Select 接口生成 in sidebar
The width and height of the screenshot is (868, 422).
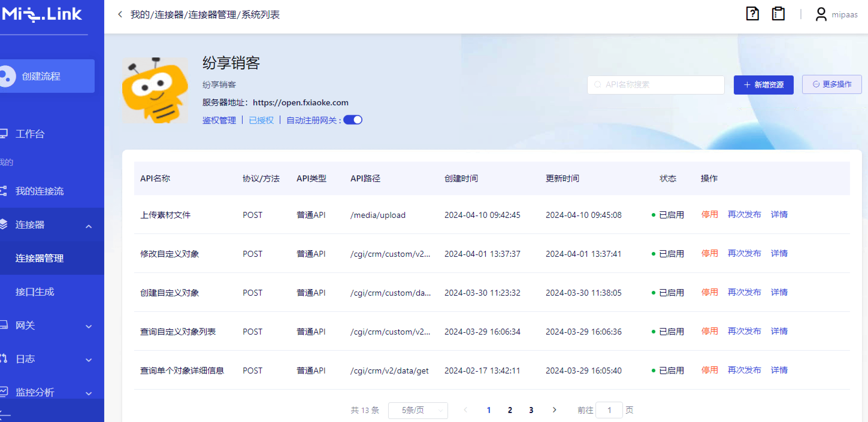[52, 292]
